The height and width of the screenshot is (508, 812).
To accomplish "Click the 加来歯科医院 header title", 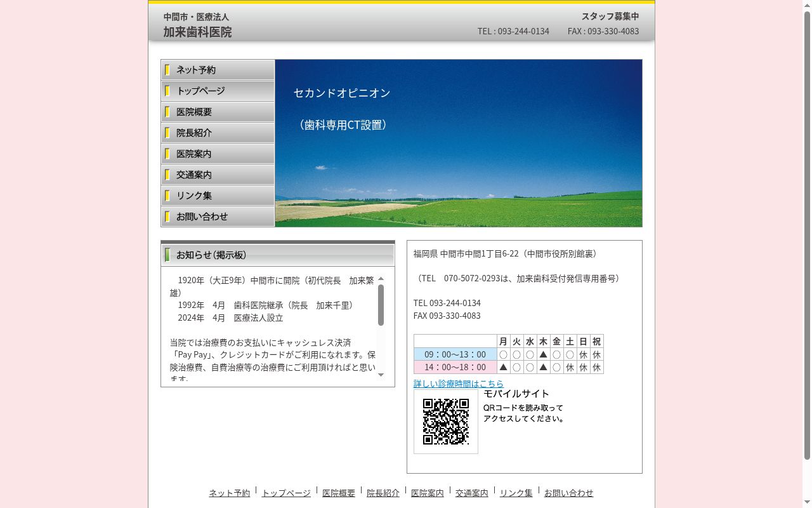I will [198, 32].
